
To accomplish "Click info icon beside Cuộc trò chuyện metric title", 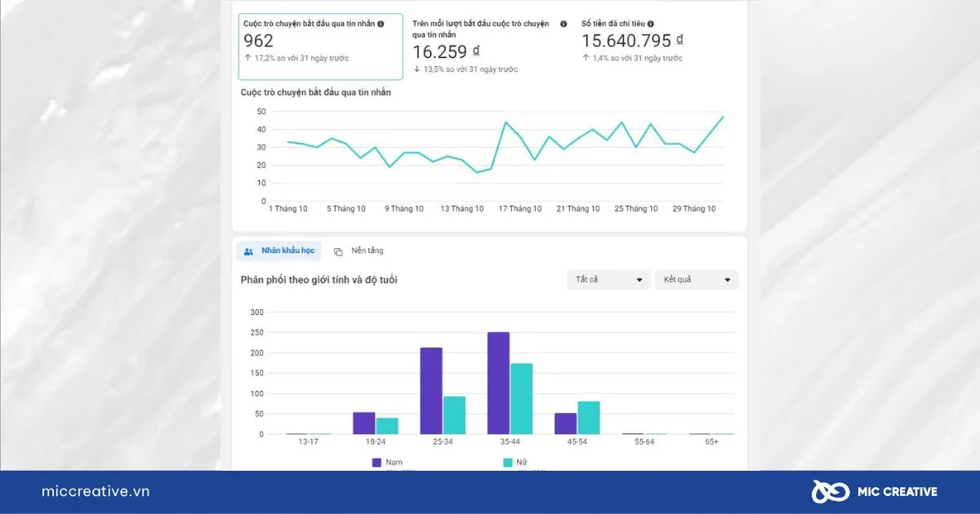I will click(x=381, y=24).
